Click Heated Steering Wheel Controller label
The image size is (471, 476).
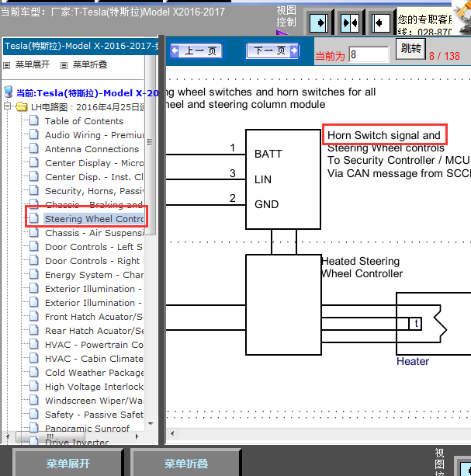coord(362,267)
